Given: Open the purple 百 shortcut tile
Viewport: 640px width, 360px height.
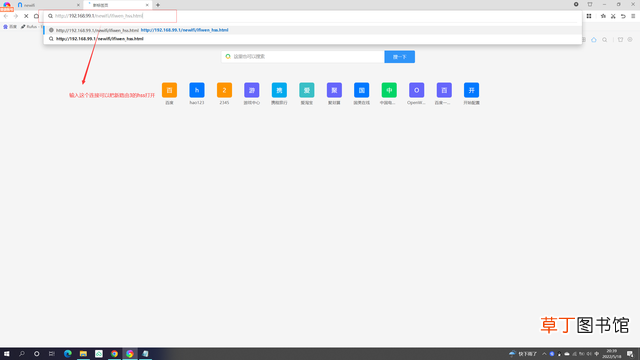Looking at the screenshot, I should (444, 90).
